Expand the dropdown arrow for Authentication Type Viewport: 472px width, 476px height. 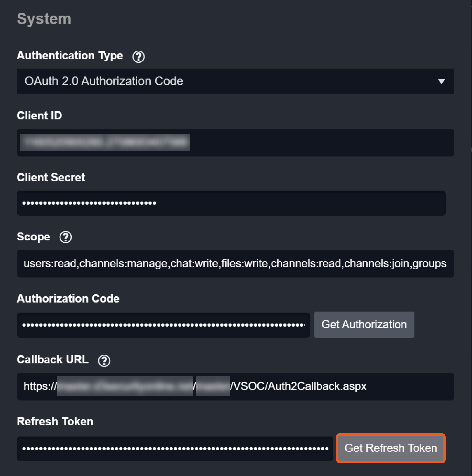coord(441,82)
